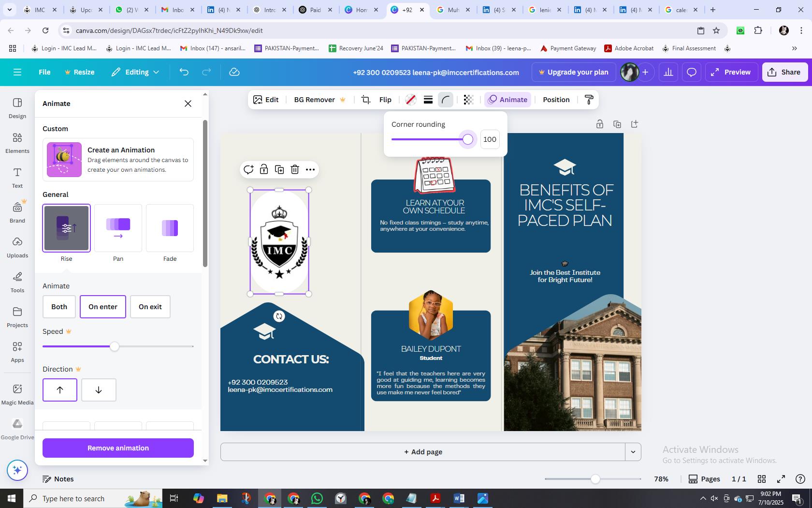Click the corner rounding value field
The width and height of the screenshot is (812, 508).
pos(490,139)
